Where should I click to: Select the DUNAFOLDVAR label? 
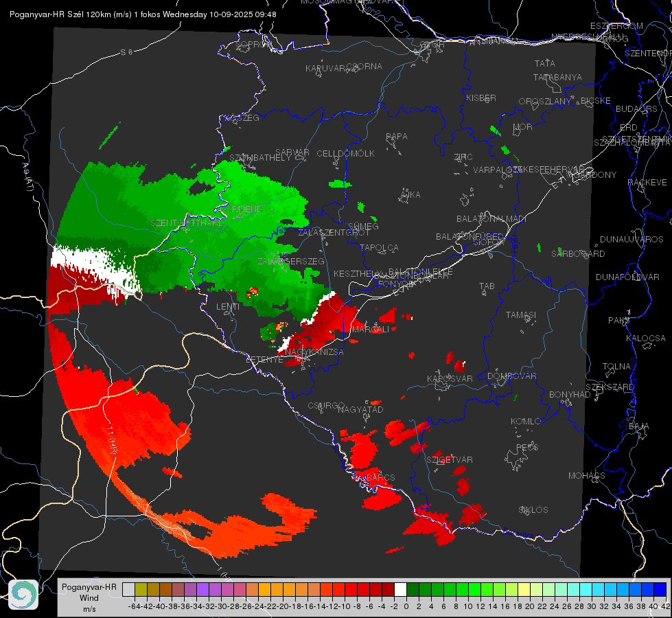(x=627, y=277)
